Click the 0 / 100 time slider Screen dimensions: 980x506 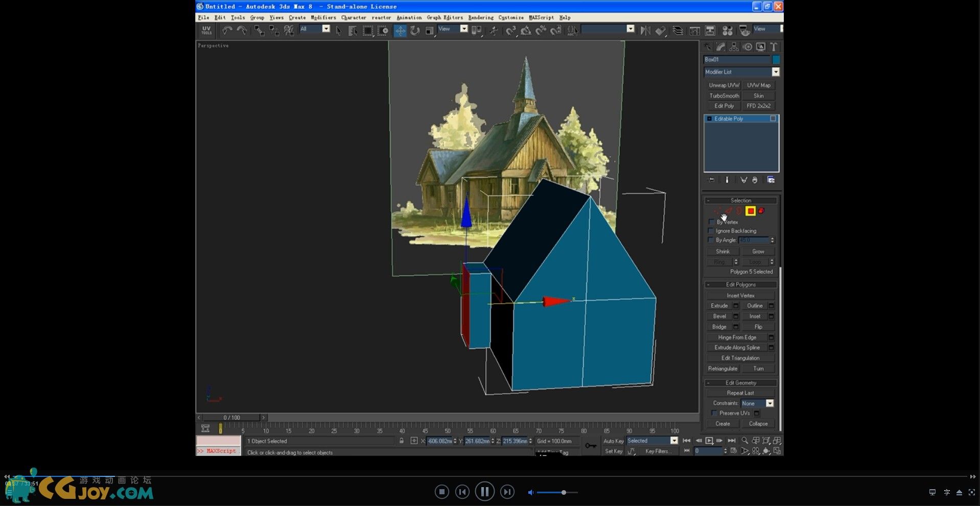(x=231, y=418)
